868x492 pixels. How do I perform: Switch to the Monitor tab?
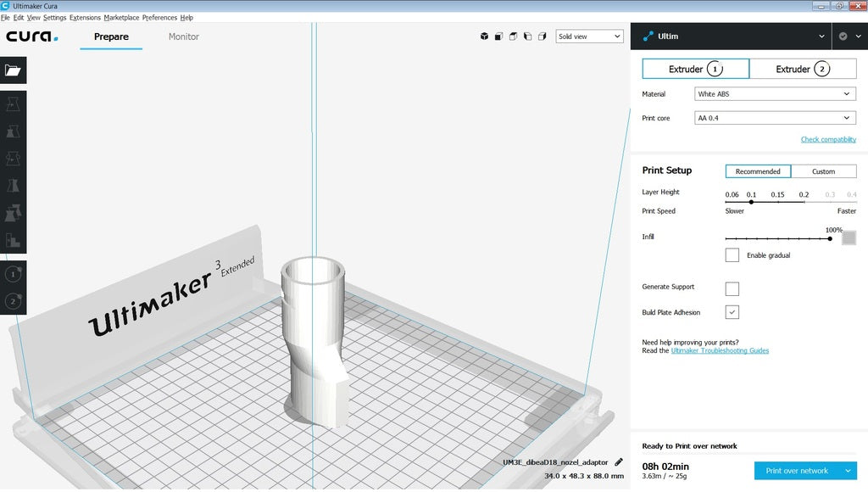184,36
